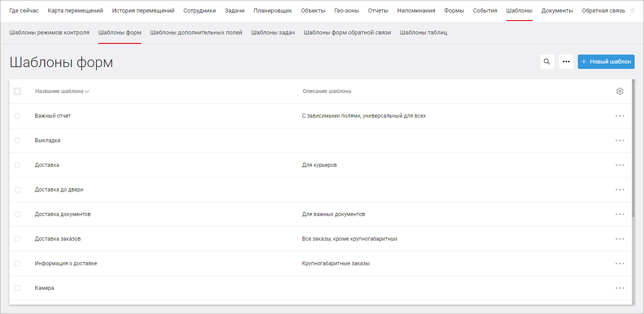Select the Доставка row checkbox
Image resolution: width=644 pixels, height=314 pixels.
point(17,165)
